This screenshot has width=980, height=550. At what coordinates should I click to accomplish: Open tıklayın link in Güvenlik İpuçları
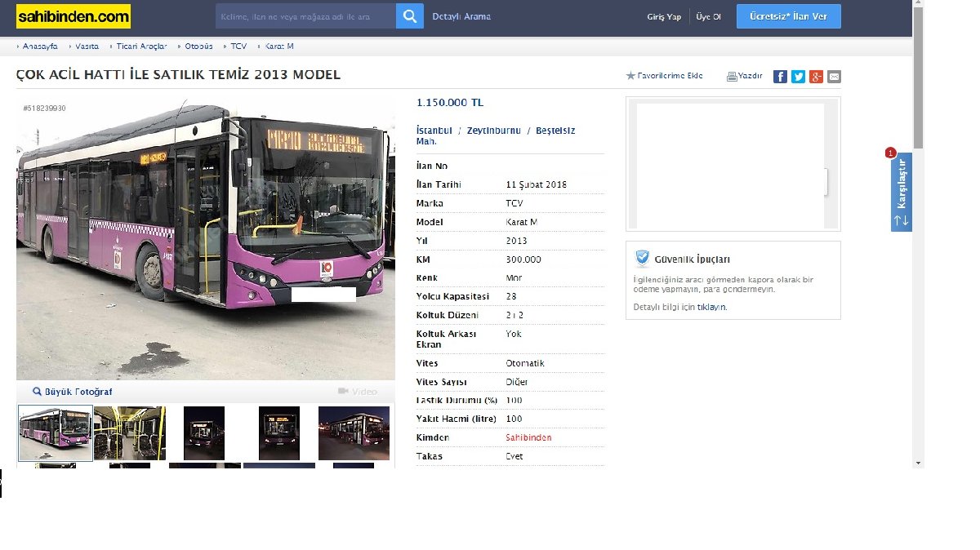(710, 308)
